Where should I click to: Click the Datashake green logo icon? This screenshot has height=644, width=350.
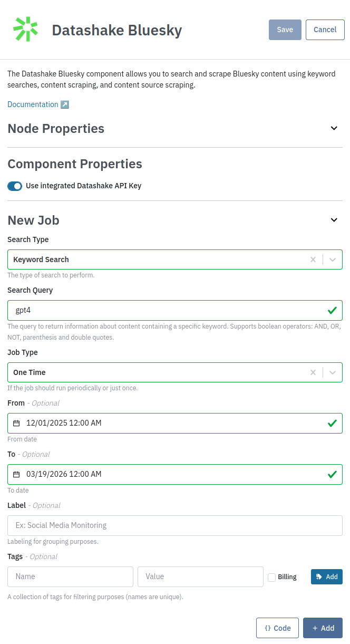[x=25, y=30]
